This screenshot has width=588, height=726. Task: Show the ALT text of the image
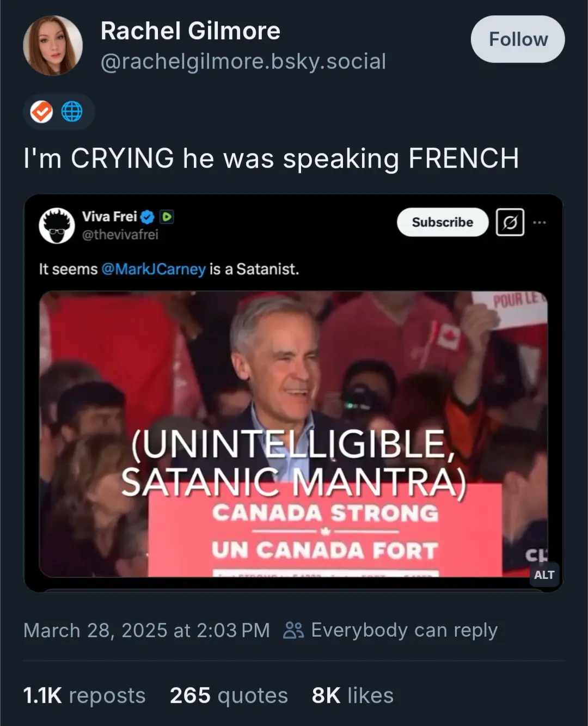544,575
